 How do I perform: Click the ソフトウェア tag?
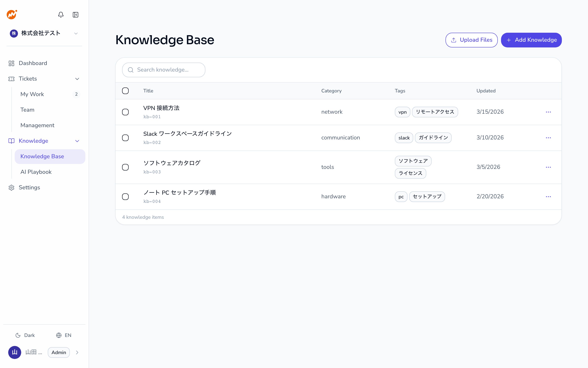(413, 161)
